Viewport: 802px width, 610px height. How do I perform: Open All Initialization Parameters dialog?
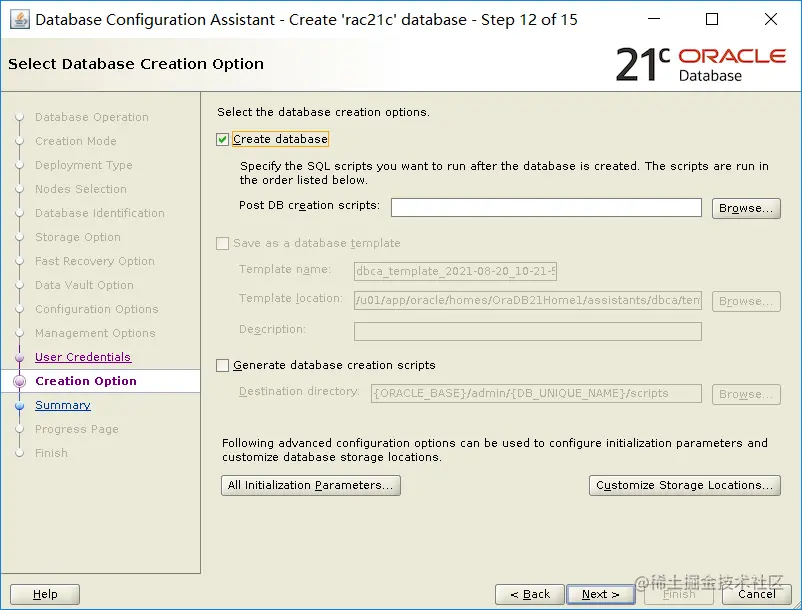coord(310,485)
